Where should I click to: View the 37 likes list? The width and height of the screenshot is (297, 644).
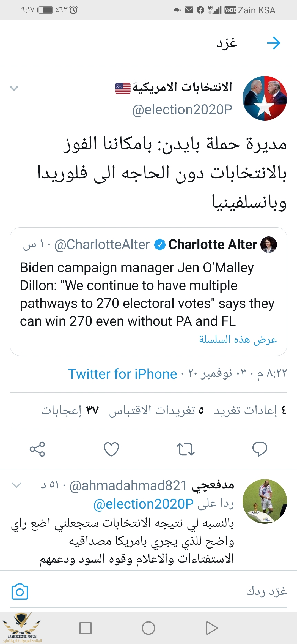(x=70, y=410)
